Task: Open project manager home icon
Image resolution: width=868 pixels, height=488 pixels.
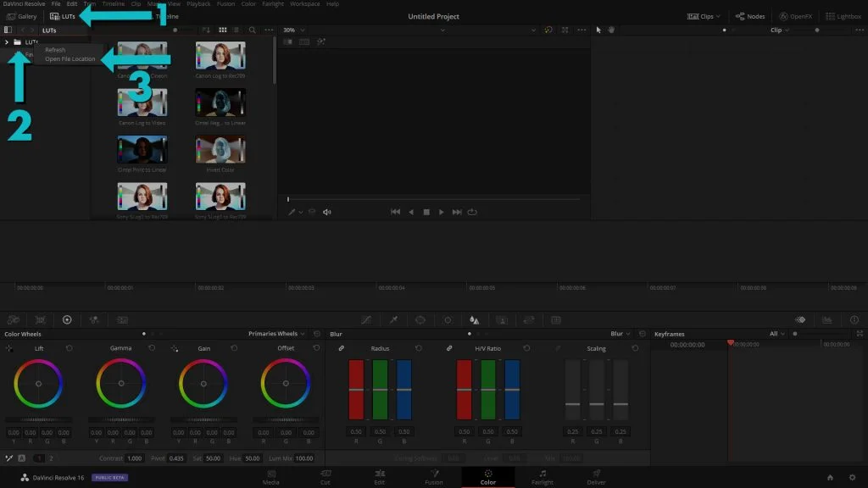Action: click(830, 478)
